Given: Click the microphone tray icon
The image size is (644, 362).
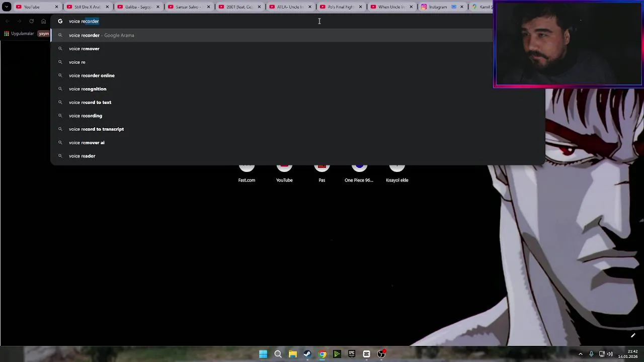Looking at the screenshot, I should [x=591, y=354].
